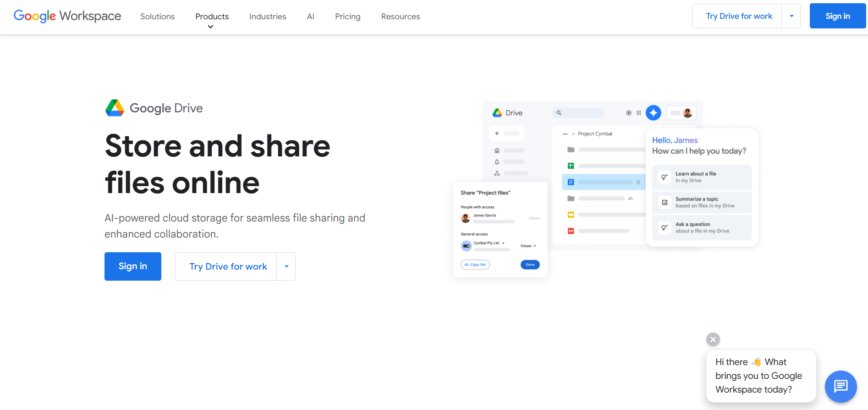Click the Drive logo in the illustration
The height and width of the screenshot is (410, 868).
coord(497,113)
